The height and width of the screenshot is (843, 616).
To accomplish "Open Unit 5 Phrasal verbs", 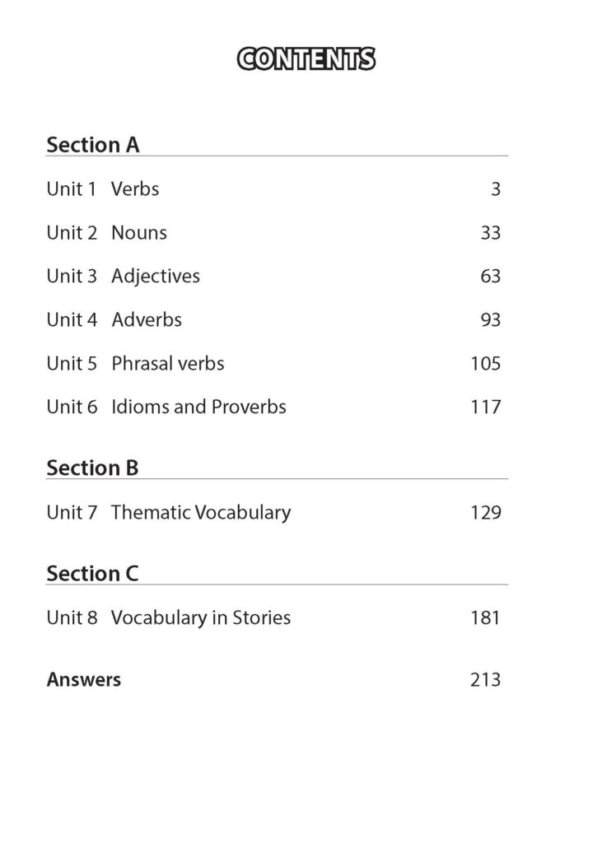I will 135,363.
